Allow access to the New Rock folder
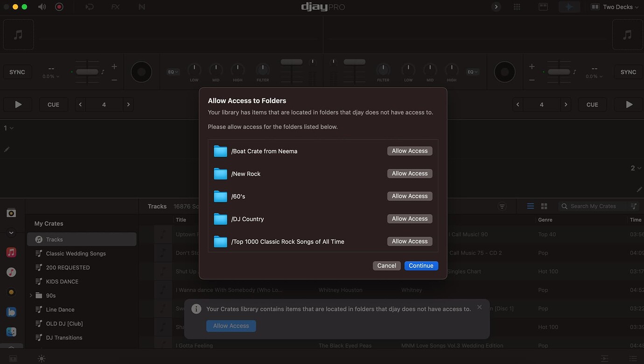The height and width of the screenshot is (364, 644). (409, 173)
